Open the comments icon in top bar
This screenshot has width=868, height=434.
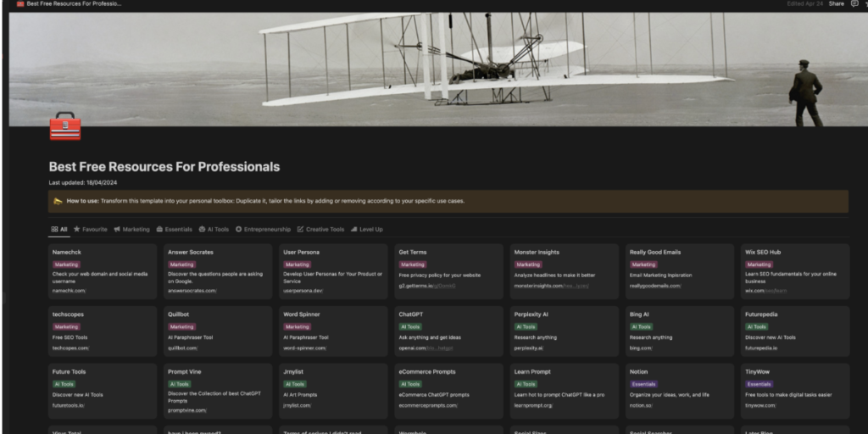point(854,4)
